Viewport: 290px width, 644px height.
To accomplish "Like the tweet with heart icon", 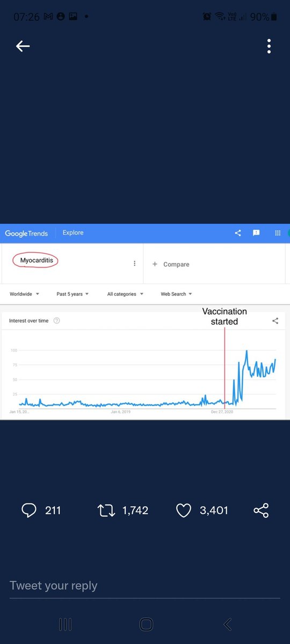I will [184, 510].
